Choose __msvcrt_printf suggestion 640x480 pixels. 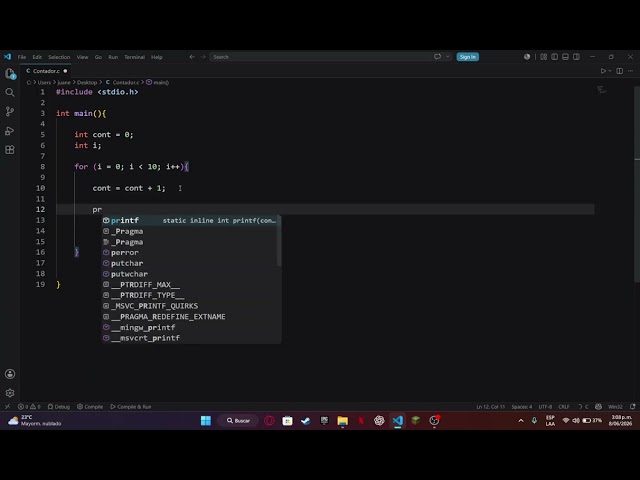point(189,338)
